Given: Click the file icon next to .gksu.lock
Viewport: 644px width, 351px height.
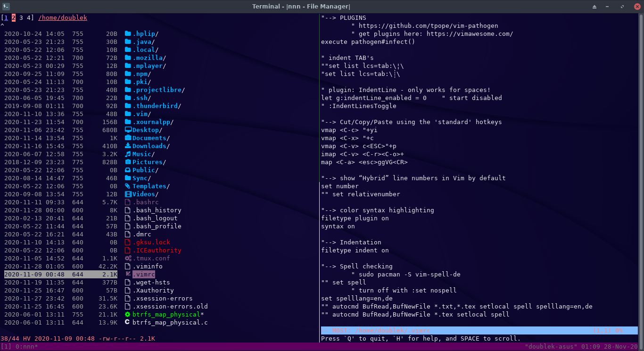Looking at the screenshot, I should point(128,242).
